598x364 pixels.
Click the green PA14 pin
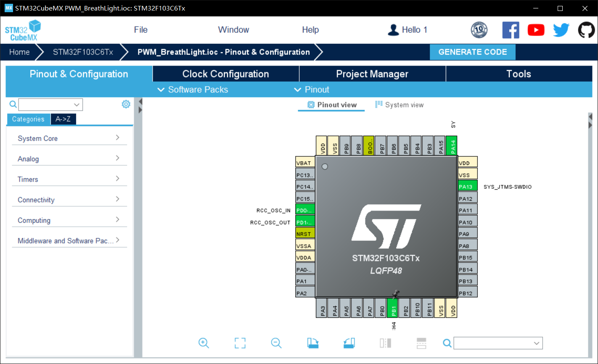point(451,146)
